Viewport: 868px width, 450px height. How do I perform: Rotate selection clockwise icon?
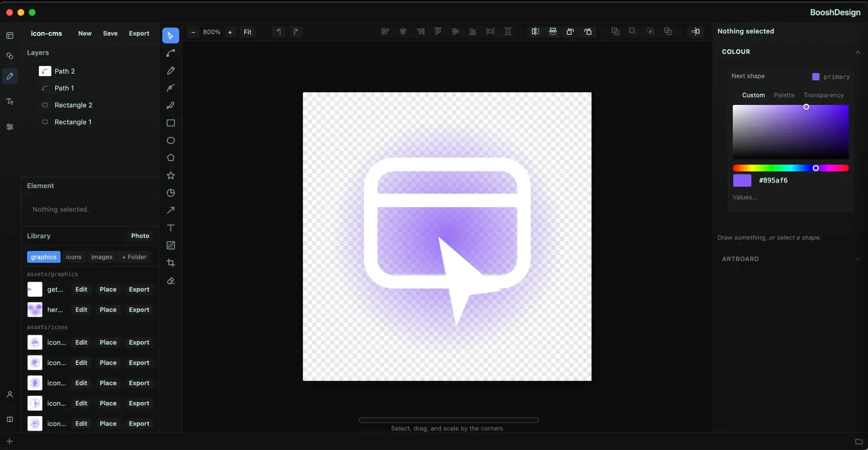pos(588,32)
